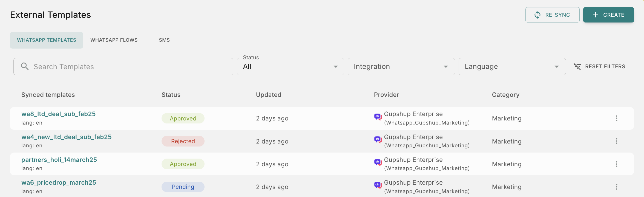The width and height of the screenshot is (644, 197).
Task: Open the partners_holi_14march25 template
Action: tap(59, 160)
